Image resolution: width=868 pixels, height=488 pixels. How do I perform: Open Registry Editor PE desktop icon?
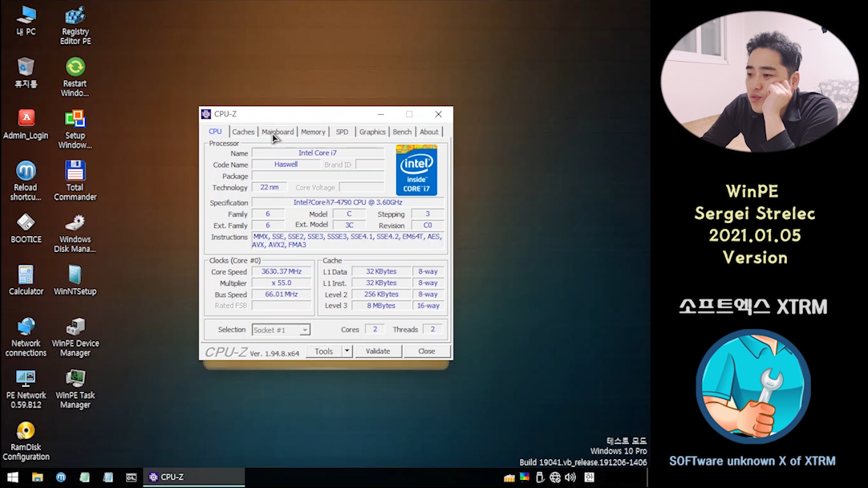pyautogui.click(x=75, y=26)
